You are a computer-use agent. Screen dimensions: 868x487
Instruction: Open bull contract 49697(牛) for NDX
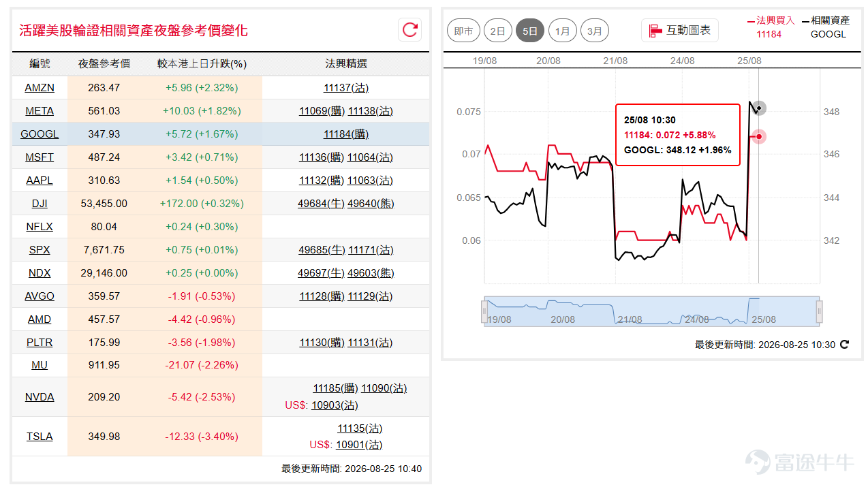(x=322, y=273)
